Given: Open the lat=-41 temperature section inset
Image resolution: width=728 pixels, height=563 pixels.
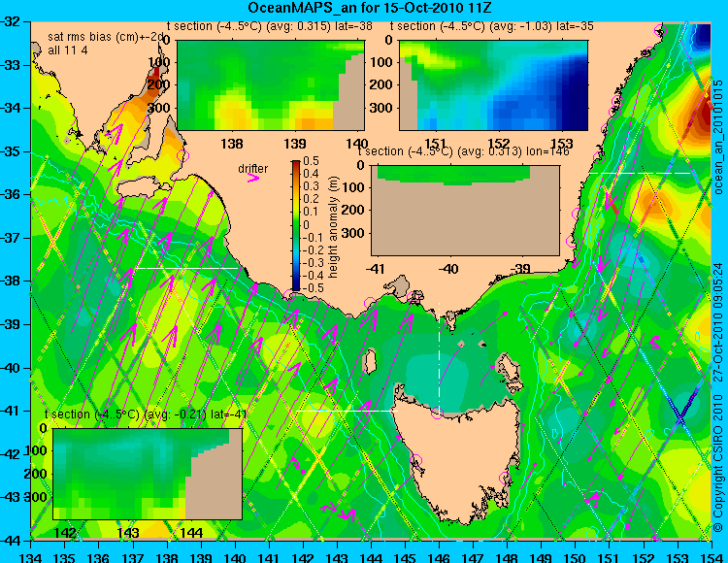Looking at the screenshot, I should click(x=148, y=474).
